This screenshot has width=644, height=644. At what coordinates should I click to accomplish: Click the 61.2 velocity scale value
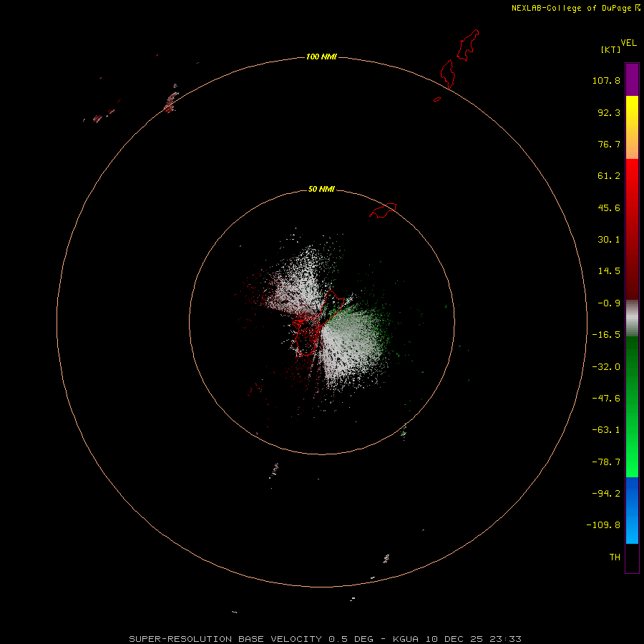[x=609, y=176]
